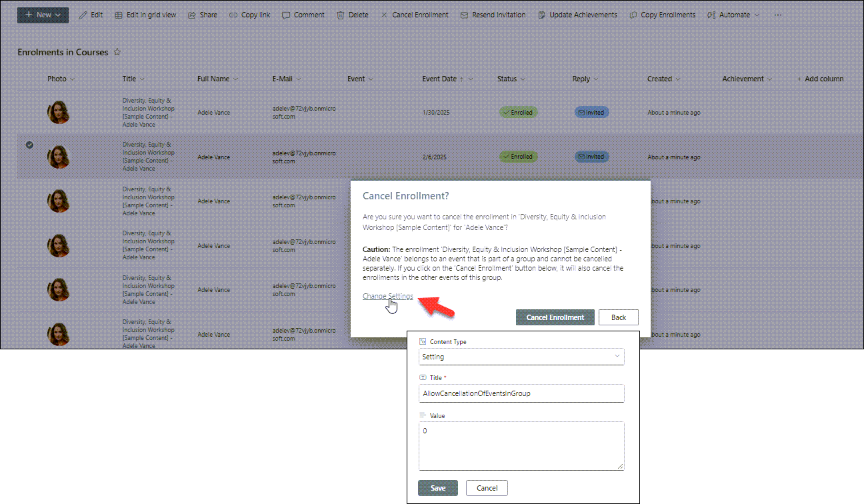Click the Edit pencil icon in toolbar

click(x=83, y=15)
